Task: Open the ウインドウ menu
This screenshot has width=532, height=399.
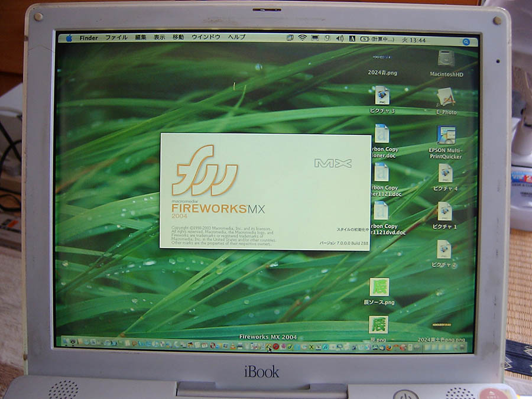Action: 206,37
